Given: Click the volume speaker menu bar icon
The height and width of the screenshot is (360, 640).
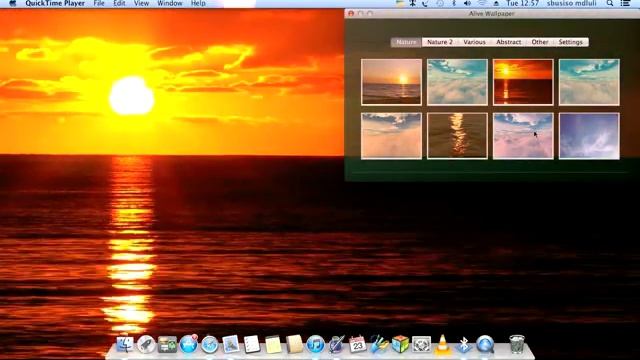Looking at the screenshot, I should click(x=468, y=3).
